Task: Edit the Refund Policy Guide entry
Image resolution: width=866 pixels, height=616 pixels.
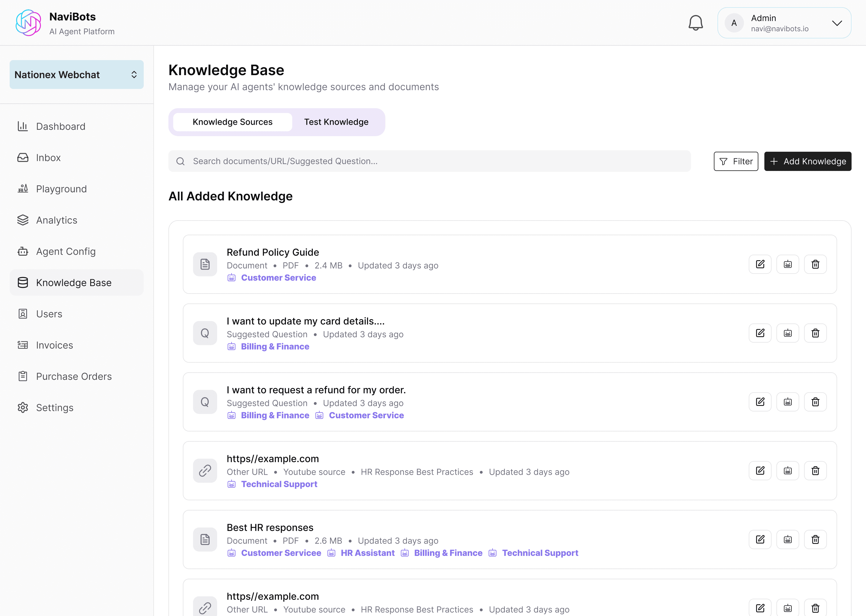Action: [760, 264]
